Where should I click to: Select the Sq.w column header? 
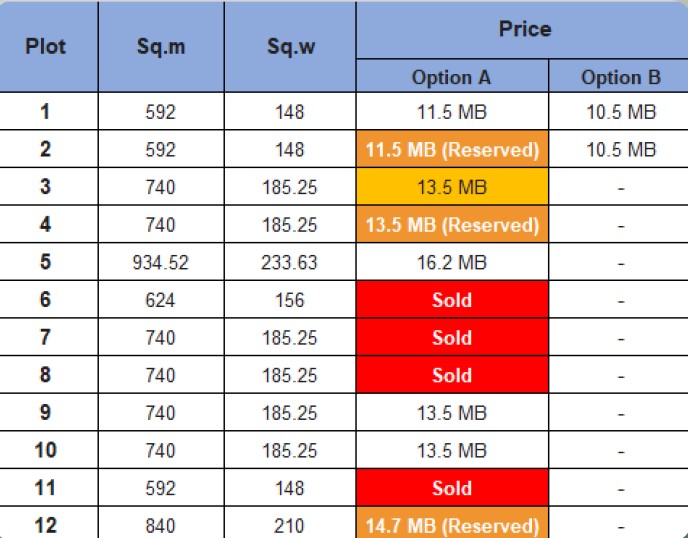click(290, 47)
